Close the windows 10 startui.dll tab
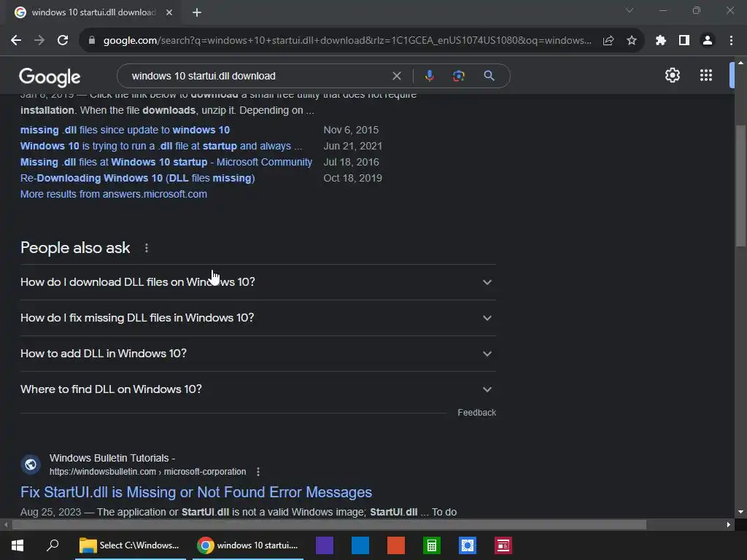Viewport: 747px width, 560px height. point(169,12)
